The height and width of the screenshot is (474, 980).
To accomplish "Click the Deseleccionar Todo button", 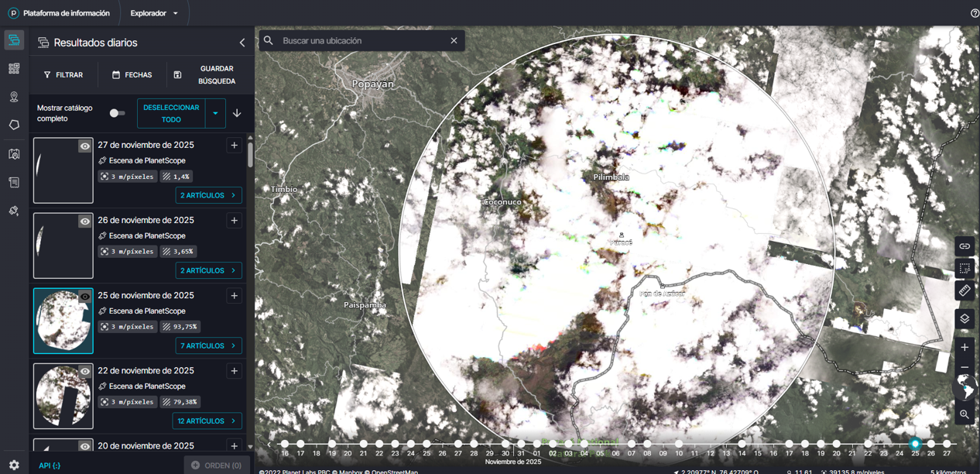I will click(171, 113).
